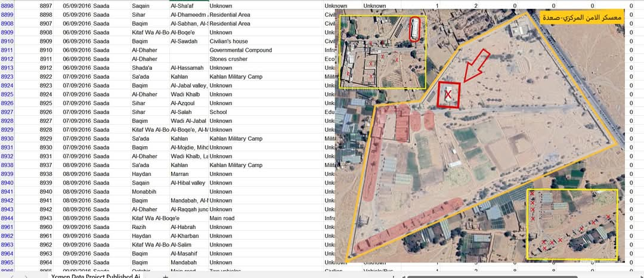Screen dimensions: 644x278
Task: Select the top-left yellow inset image
Action: click(382, 52)
